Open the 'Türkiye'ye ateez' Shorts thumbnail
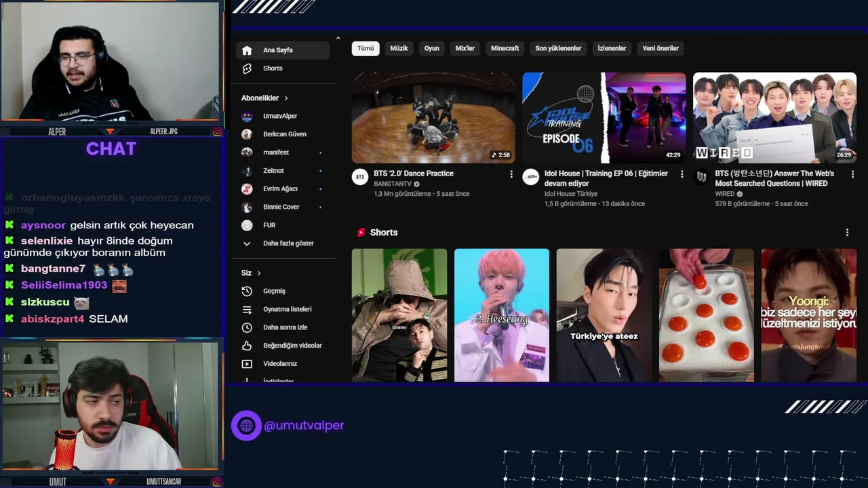This screenshot has width=868, height=488. coord(604,315)
